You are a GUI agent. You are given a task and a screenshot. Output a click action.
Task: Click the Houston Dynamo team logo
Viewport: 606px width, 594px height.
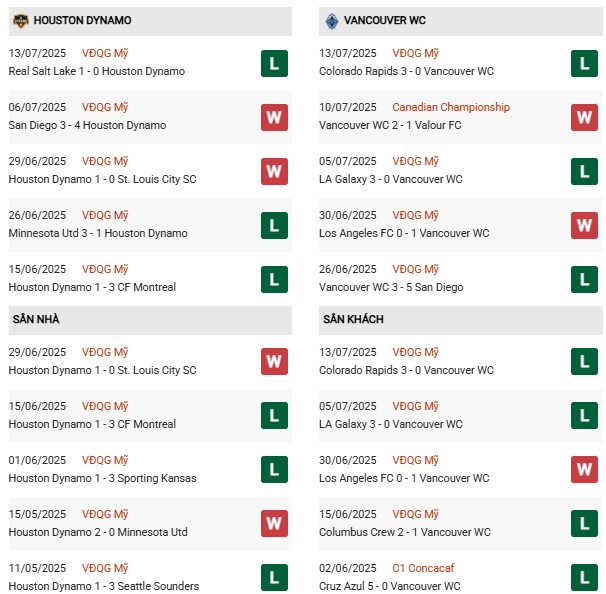pyautogui.click(x=20, y=19)
